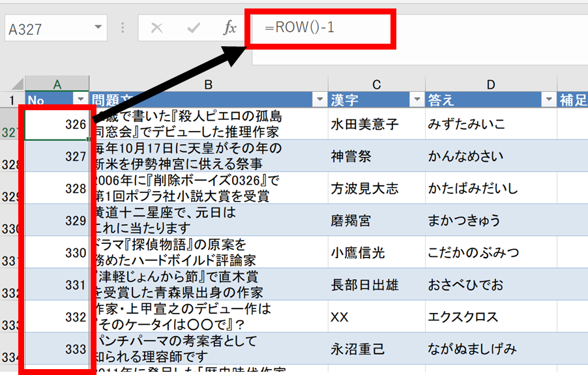Select cell containing 327
This screenshot has height=375, width=588.
pyautogui.click(x=57, y=156)
